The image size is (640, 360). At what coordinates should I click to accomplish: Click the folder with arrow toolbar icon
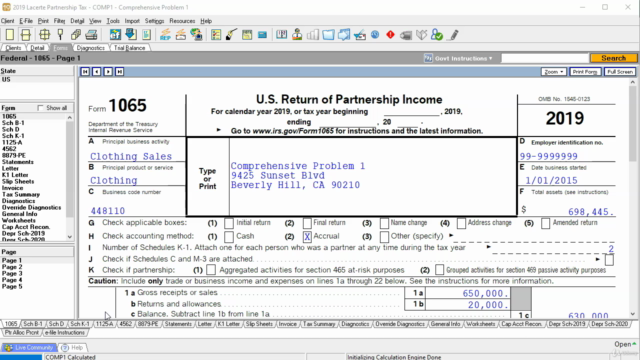tap(344, 35)
